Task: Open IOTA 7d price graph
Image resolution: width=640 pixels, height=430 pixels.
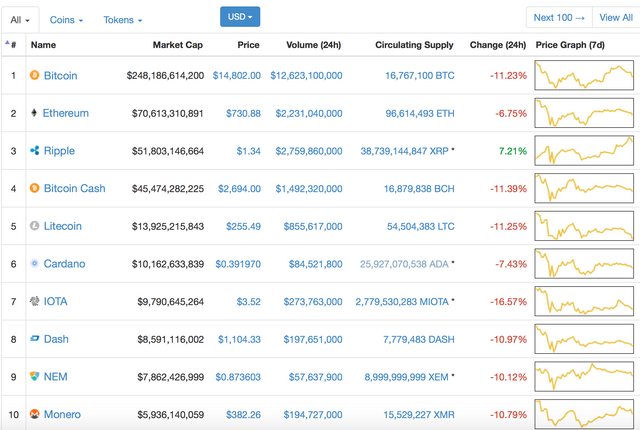Action: 584,301
